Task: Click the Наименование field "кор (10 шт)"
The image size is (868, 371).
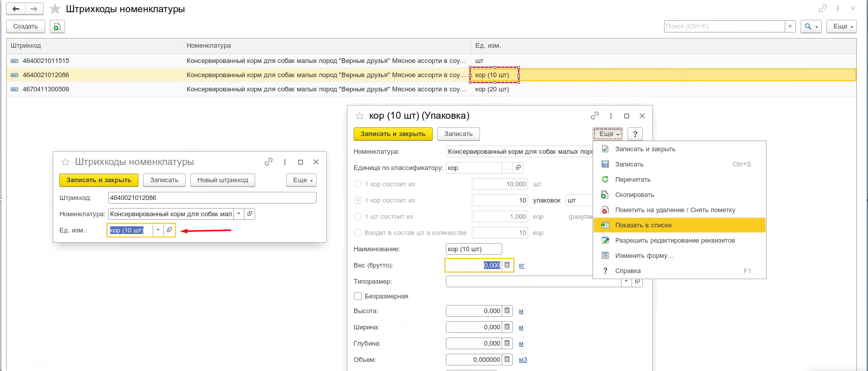Action: tap(474, 249)
